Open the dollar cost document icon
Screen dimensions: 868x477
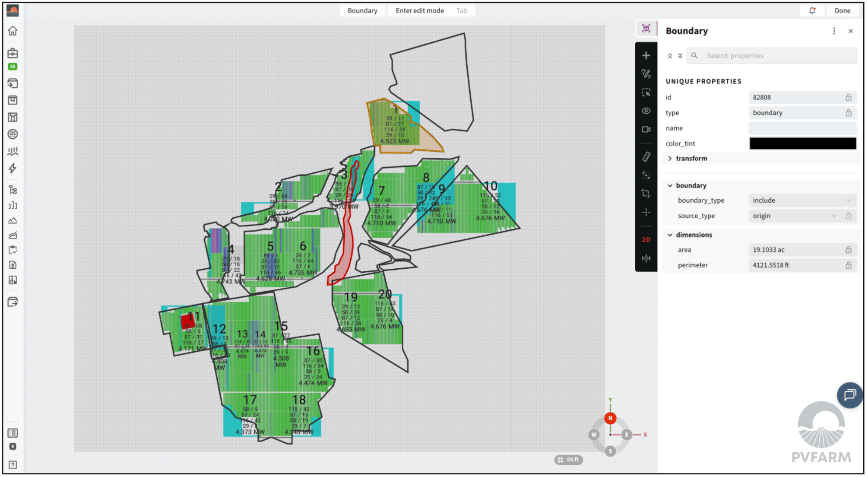pos(13,265)
